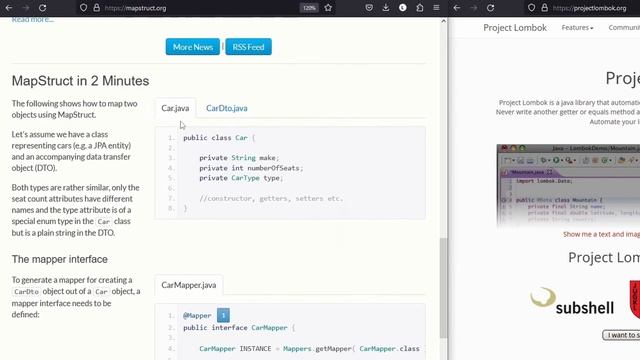Click the code line private int numberOfSeats
This screenshot has width=640, height=360.
click(x=251, y=168)
